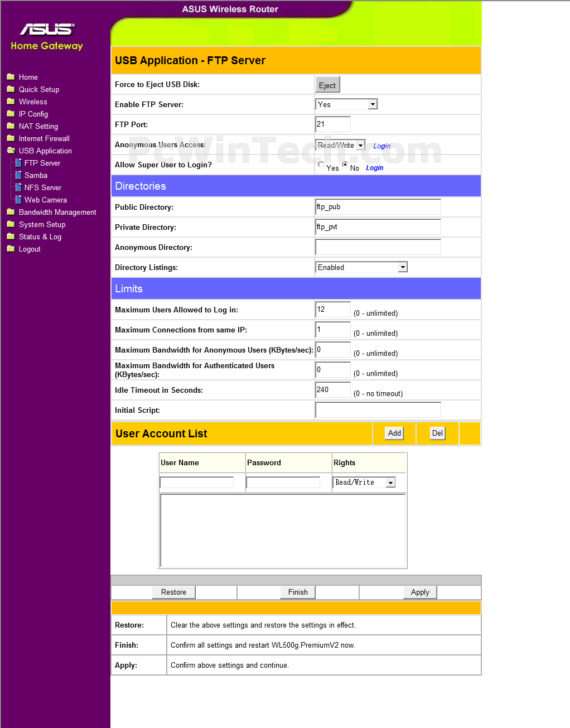Go to the Web Camera page
The image size is (570, 728).
click(x=46, y=200)
